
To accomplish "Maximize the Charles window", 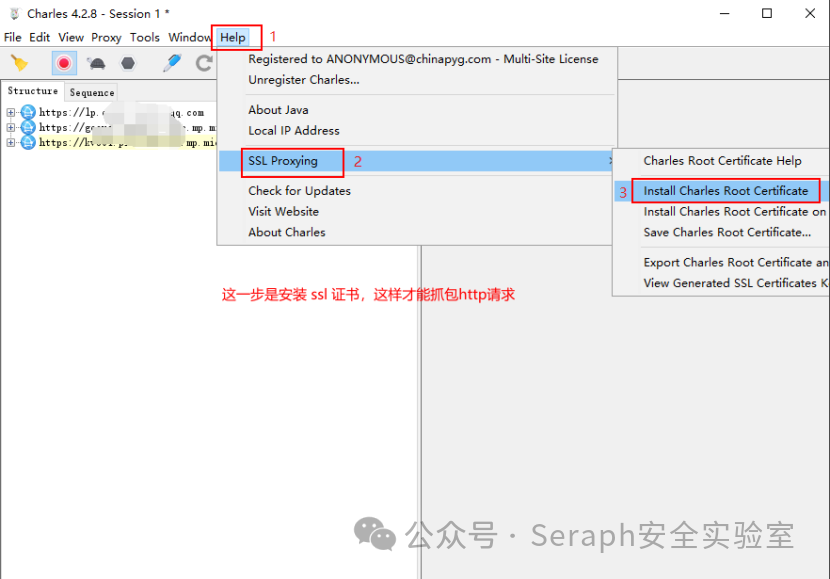I will pos(767,14).
